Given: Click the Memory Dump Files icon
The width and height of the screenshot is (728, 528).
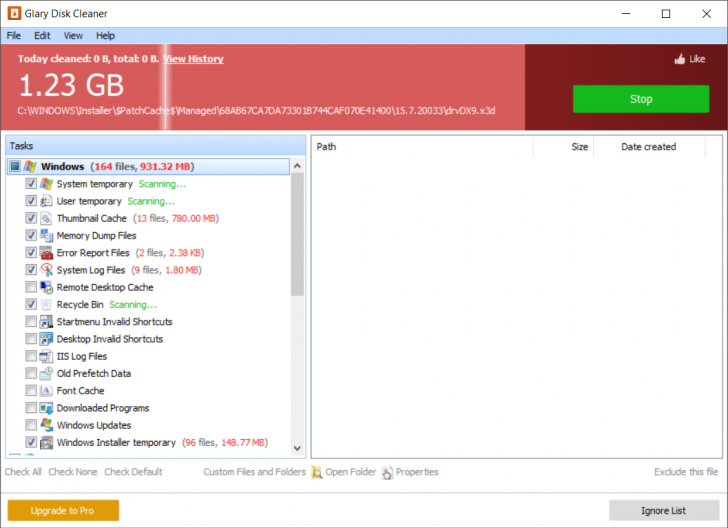Looking at the screenshot, I should [x=46, y=235].
